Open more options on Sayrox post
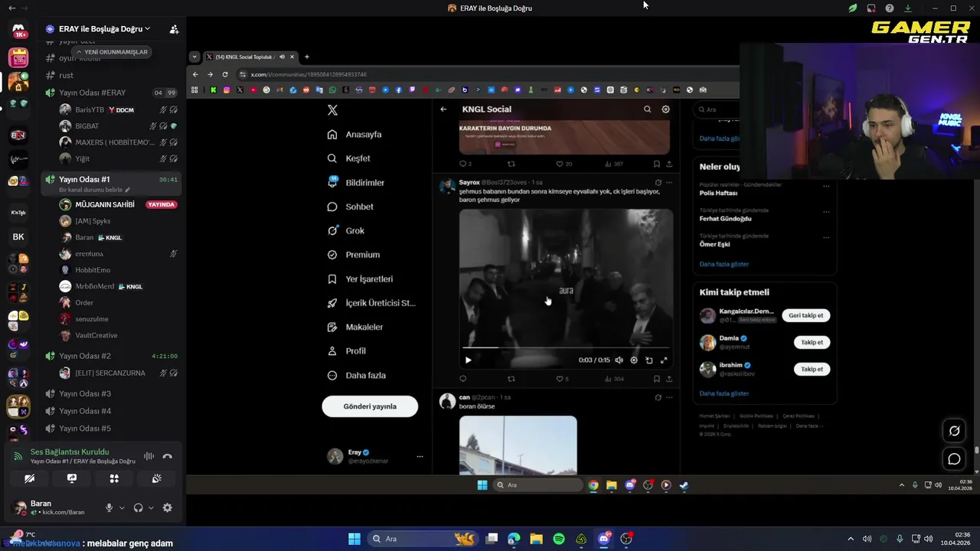 coord(669,183)
